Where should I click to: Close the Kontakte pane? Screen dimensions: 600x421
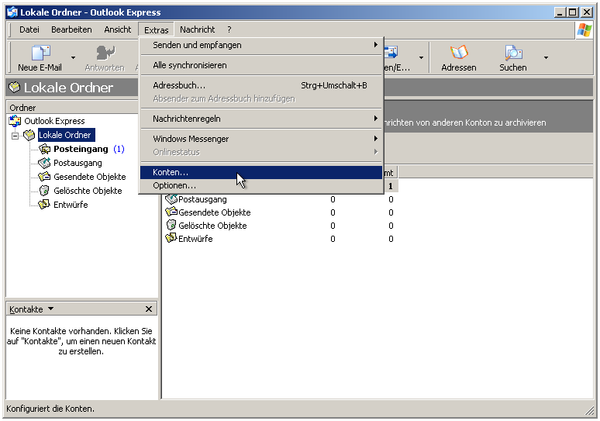coord(149,309)
